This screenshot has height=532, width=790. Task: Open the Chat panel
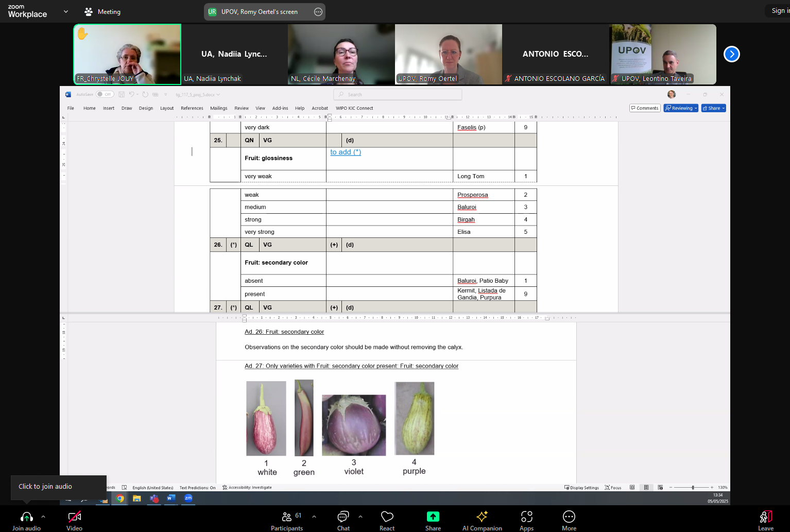343,517
